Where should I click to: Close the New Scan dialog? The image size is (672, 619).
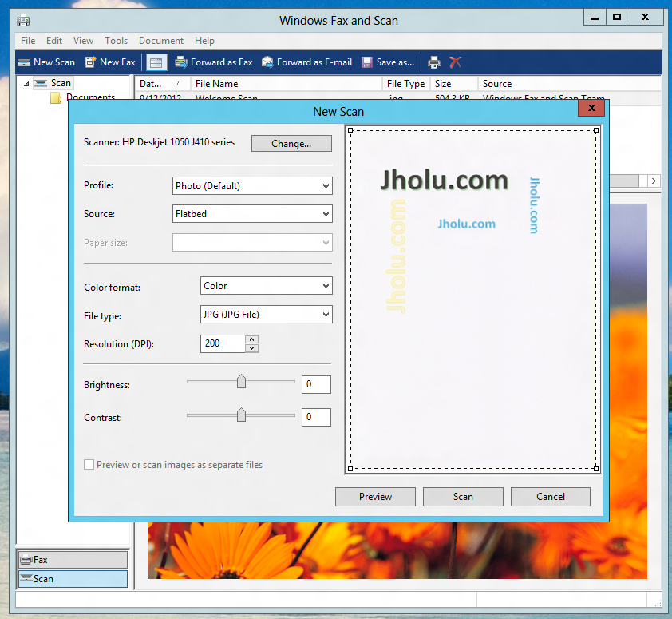[591, 108]
